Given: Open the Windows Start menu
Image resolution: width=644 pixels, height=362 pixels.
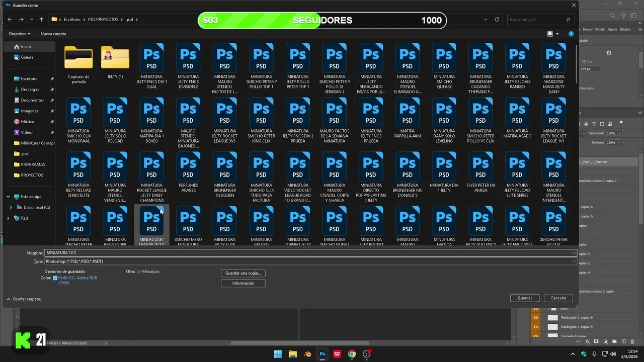Looking at the screenshot, I should [x=278, y=354].
